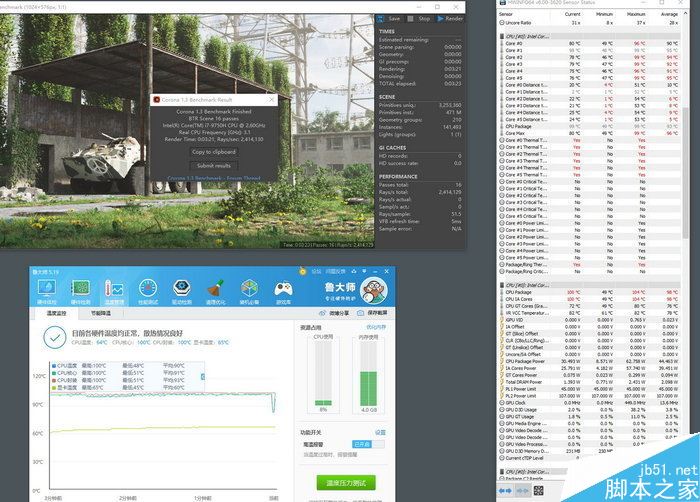The height and width of the screenshot is (502, 700).
Task: Click the Corona dialog logo icon
Action: tap(157, 100)
